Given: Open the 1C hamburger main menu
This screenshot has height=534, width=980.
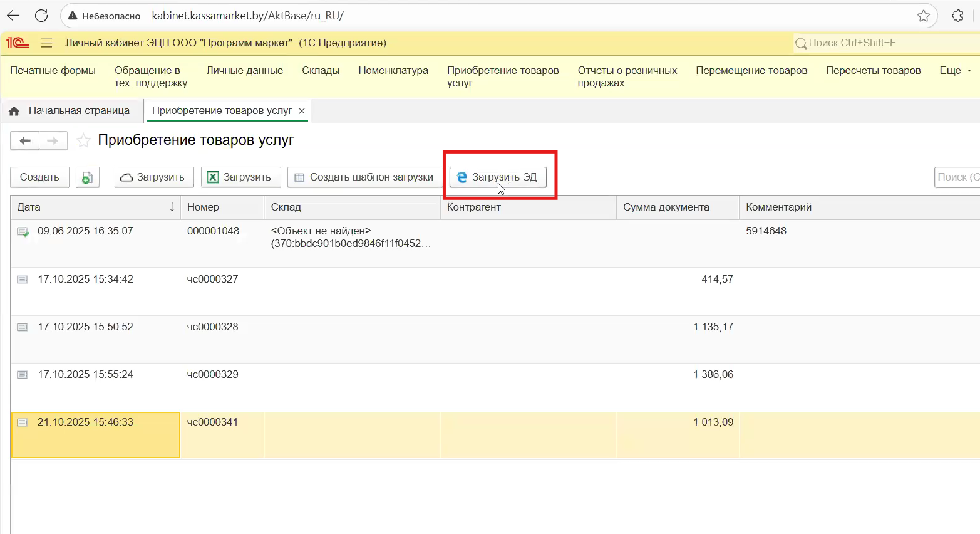Looking at the screenshot, I should point(46,43).
